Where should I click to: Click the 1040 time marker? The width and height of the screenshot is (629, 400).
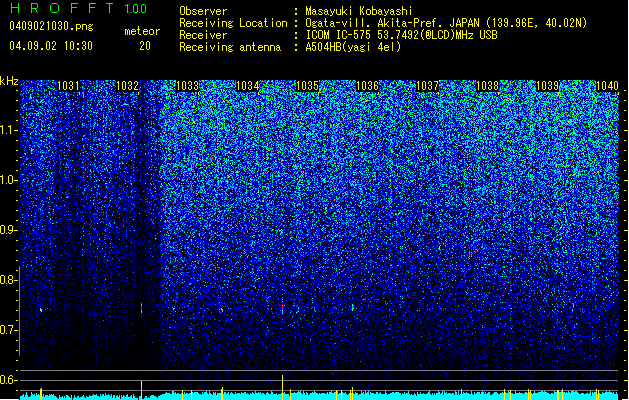(x=607, y=86)
